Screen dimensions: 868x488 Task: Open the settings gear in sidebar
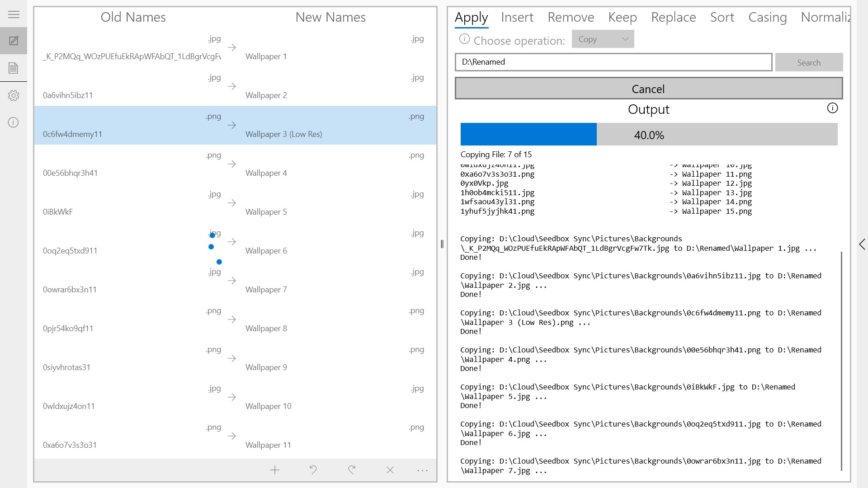pos(14,95)
